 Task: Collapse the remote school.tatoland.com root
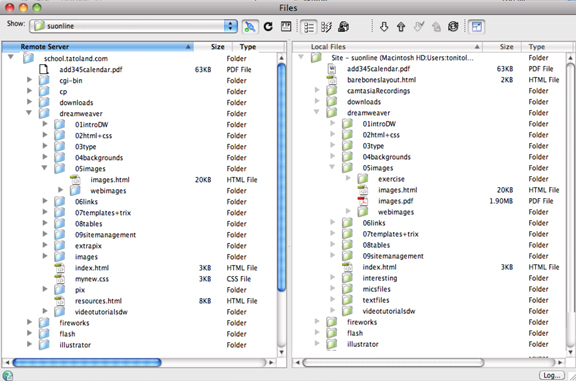pos(11,57)
